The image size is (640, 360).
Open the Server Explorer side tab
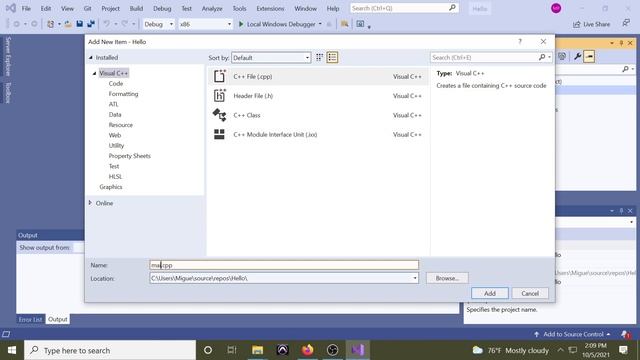pos(8,56)
